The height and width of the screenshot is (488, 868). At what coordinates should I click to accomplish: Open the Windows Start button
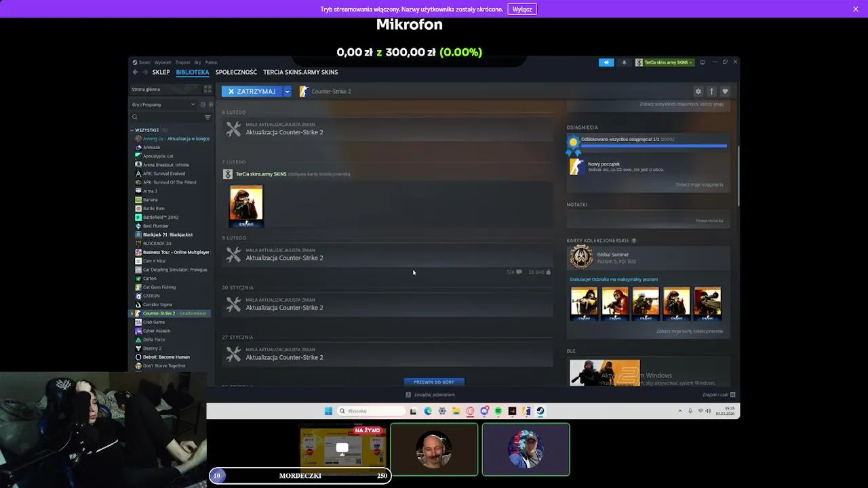[328, 411]
